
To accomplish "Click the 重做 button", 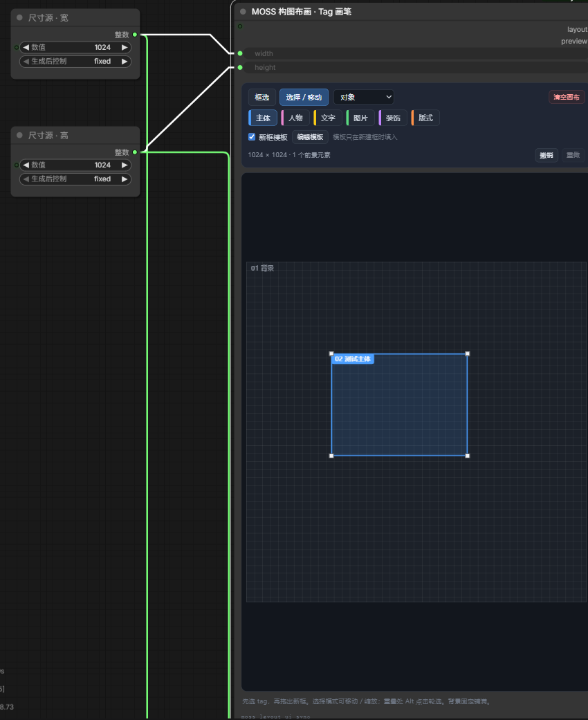I will 573,155.
